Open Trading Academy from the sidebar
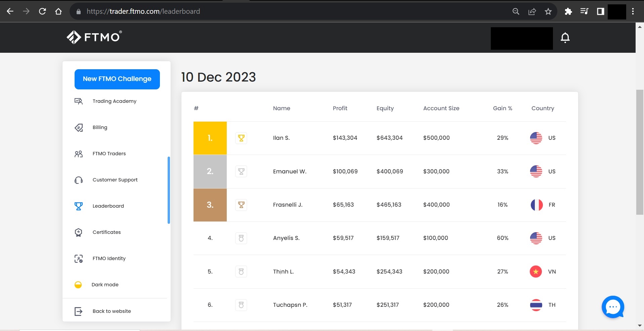Image resolution: width=644 pixels, height=331 pixels. [x=114, y=101]
